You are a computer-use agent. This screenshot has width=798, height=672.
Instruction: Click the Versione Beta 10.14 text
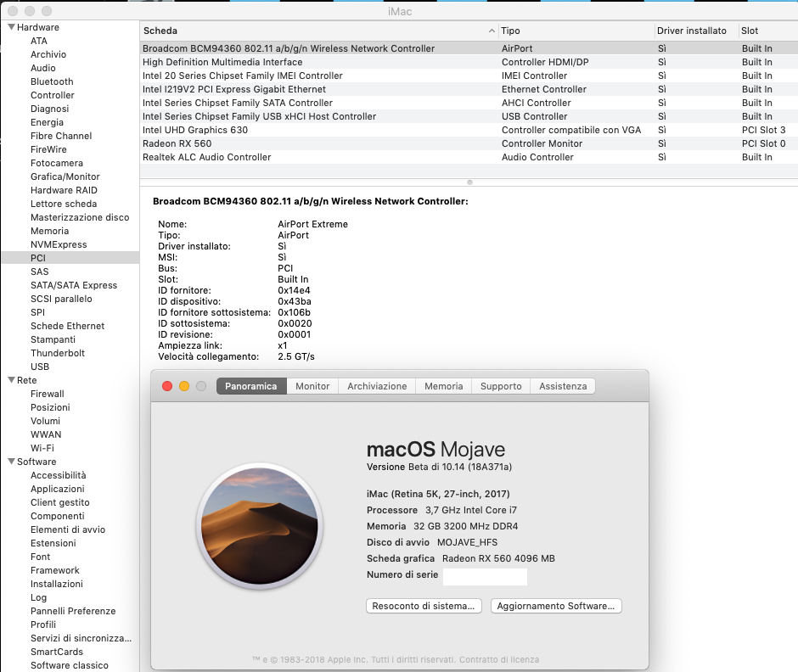pos(439,467)
